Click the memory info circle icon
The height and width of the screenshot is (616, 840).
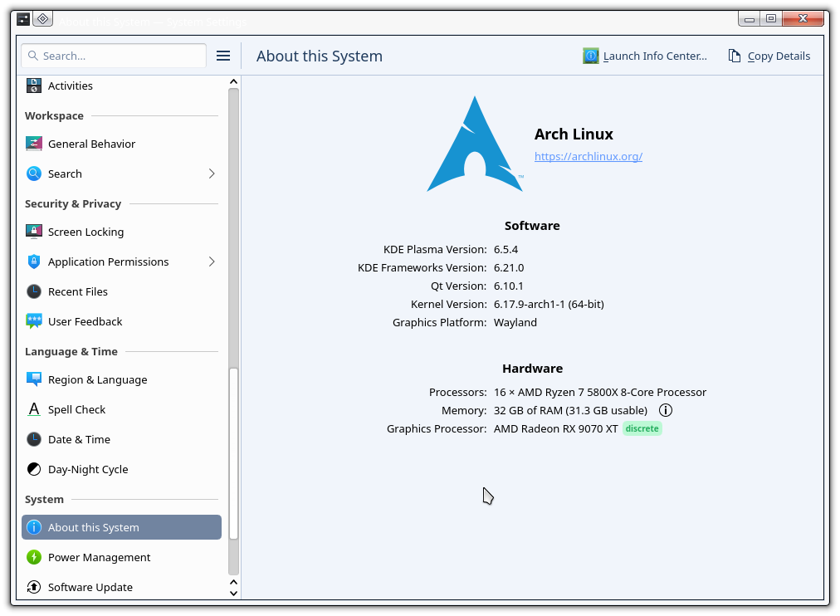[x=666, y=410]
